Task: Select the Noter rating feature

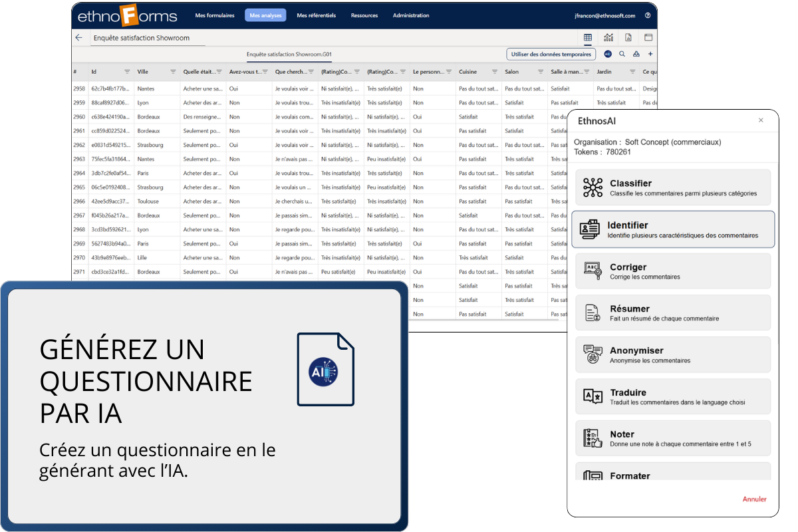Action: (x=672, y=438)
